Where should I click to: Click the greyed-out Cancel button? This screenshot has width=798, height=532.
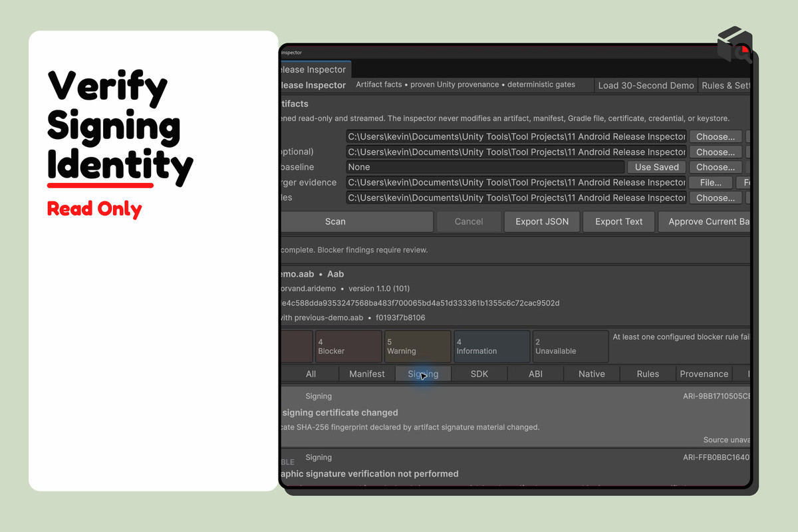click(x=469, y=221)
